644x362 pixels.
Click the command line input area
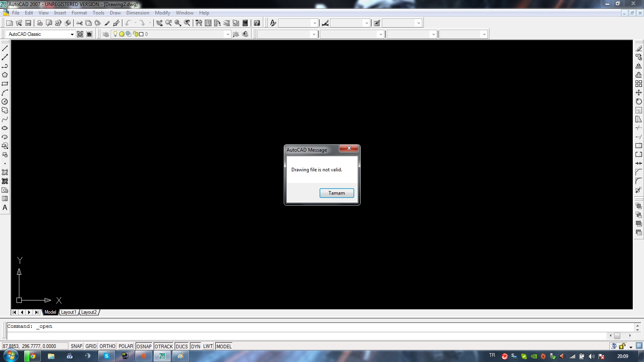306,335
